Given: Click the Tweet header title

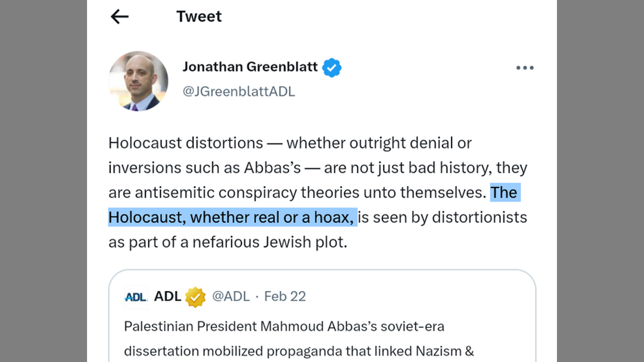Looking at the screenshot, I should [x=199, y=17].
